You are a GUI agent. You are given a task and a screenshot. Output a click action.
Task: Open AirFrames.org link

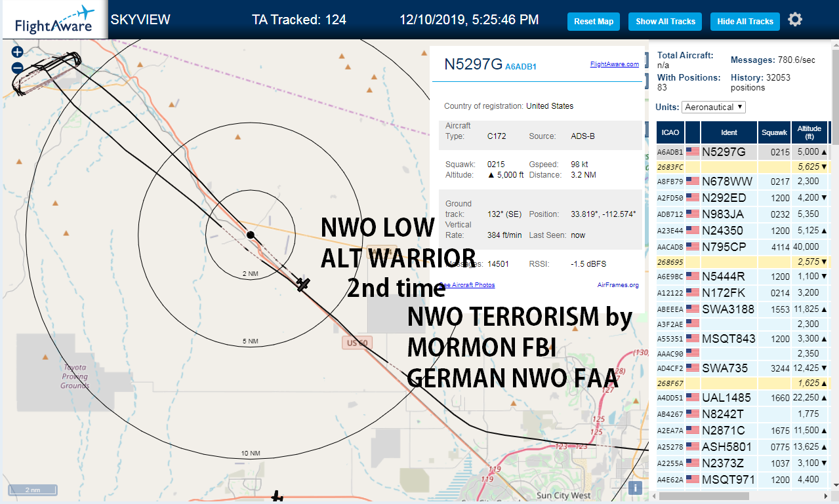[x=618, y=285]
